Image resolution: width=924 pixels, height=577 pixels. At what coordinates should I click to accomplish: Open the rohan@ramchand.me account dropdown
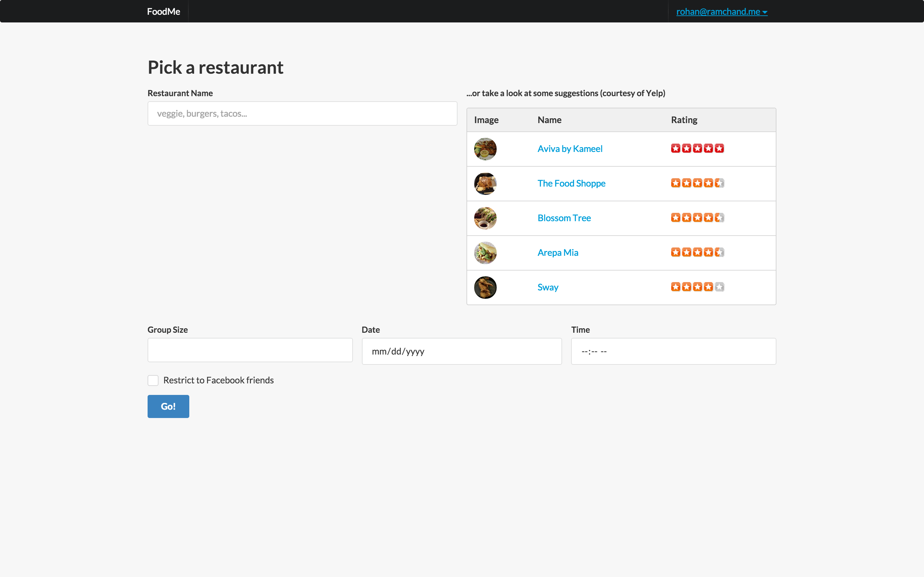(x=721, y=12)
